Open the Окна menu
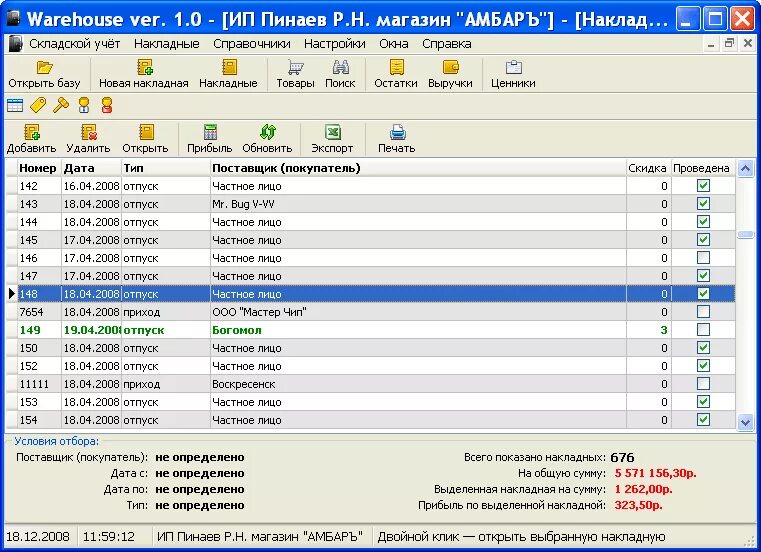761x552 pixels. coord(394,44)
